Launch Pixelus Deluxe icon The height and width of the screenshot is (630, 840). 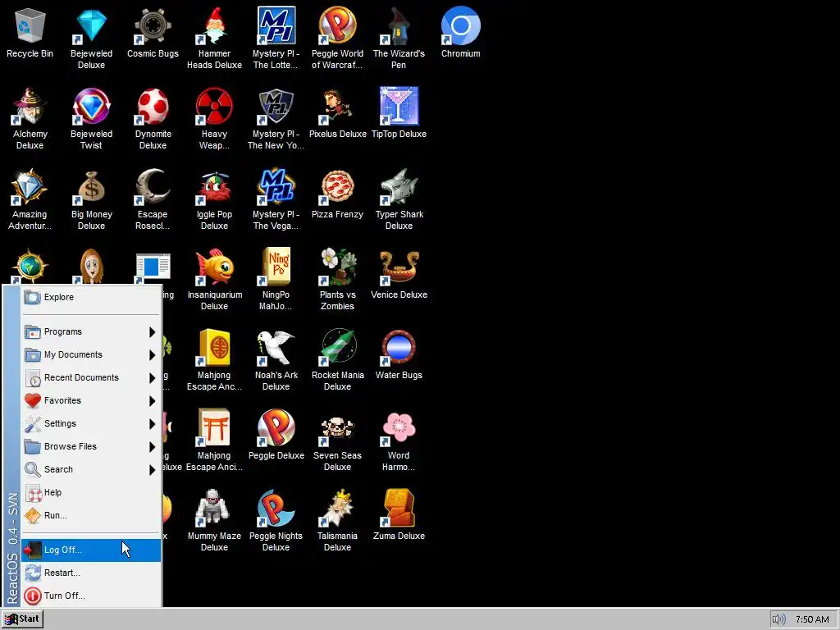coord(337,106)
